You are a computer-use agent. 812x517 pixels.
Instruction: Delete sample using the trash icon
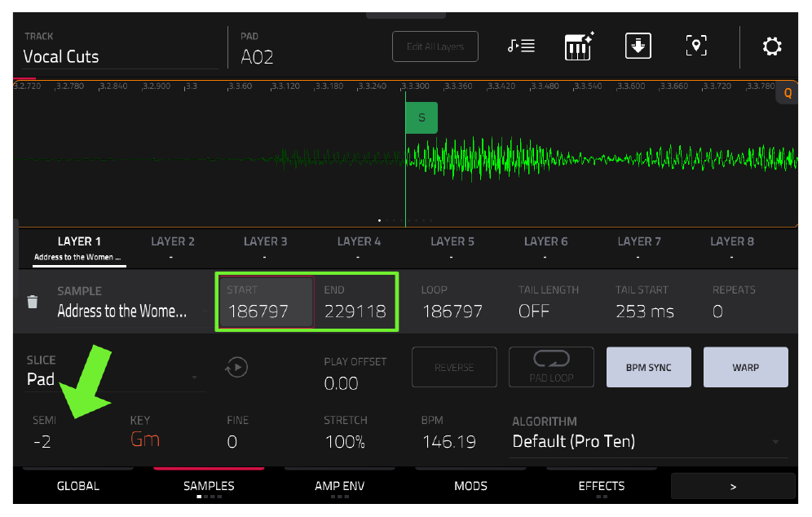coord(32,302)
